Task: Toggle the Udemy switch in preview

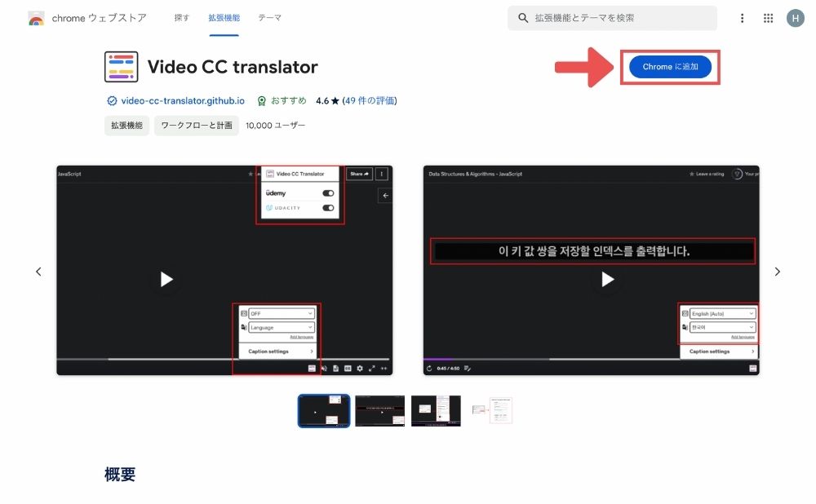Action: coord(328,193)
